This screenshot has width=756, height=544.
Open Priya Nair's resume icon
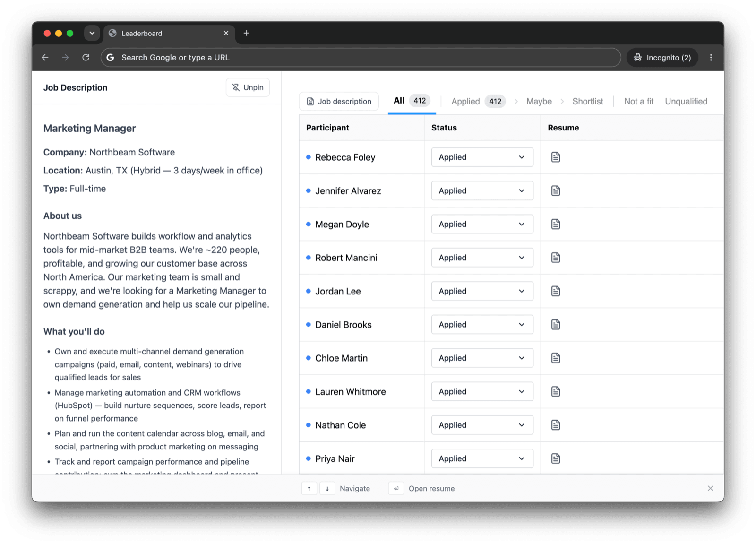pyautogui.click(x=556, y=458)
